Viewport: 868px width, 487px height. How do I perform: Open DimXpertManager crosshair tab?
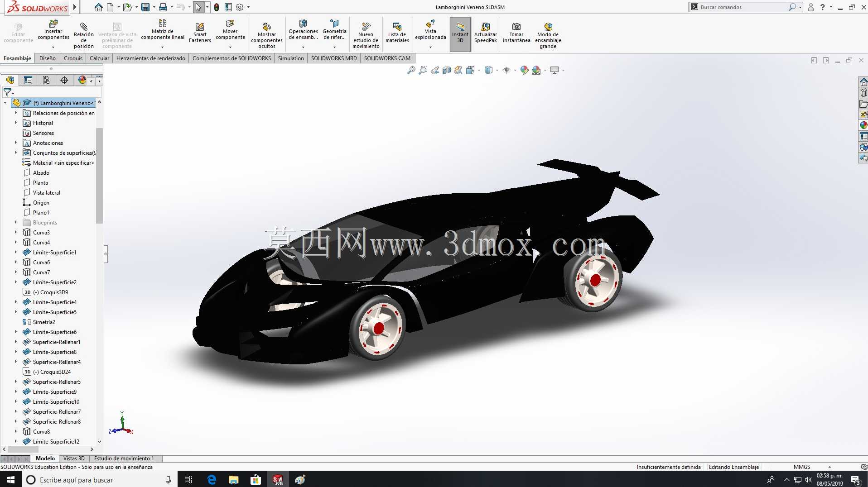pos(64,80)
